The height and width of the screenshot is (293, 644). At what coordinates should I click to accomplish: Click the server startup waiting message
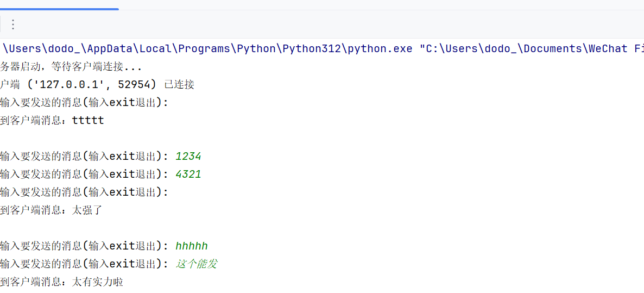(71, 67)
